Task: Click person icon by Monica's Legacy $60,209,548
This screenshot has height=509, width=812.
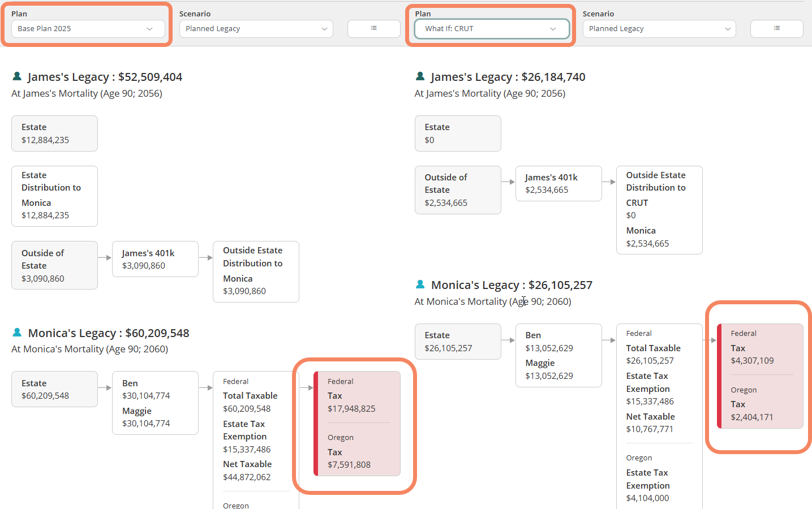Action: coord(17,333)
